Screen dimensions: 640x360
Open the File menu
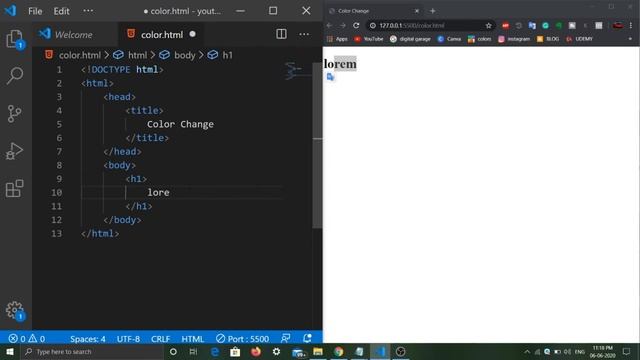point(35,11)
